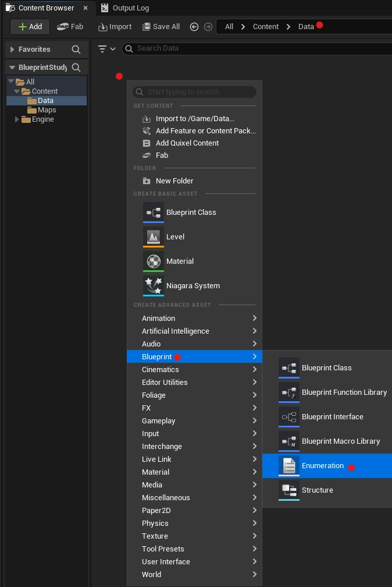Choose Add Feature or Content Pack

(194, 130)
